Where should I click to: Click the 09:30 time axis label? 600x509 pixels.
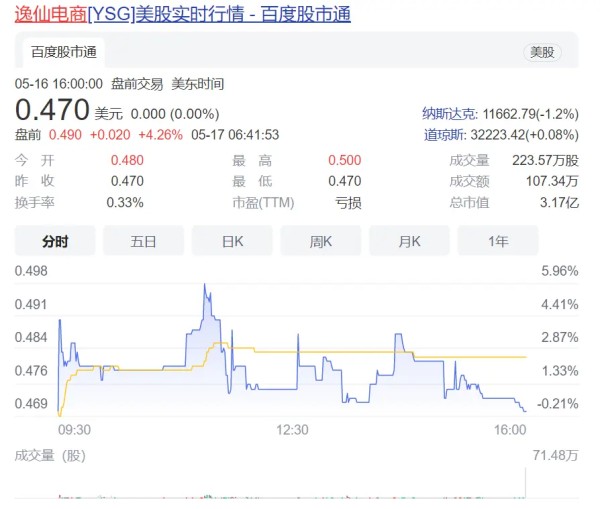[x=74, y=430]
